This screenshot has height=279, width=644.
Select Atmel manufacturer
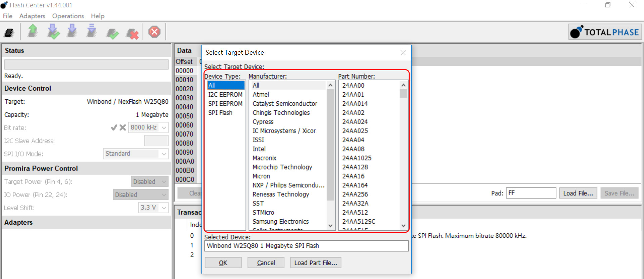pyautogui.click(x=261, y=94)
